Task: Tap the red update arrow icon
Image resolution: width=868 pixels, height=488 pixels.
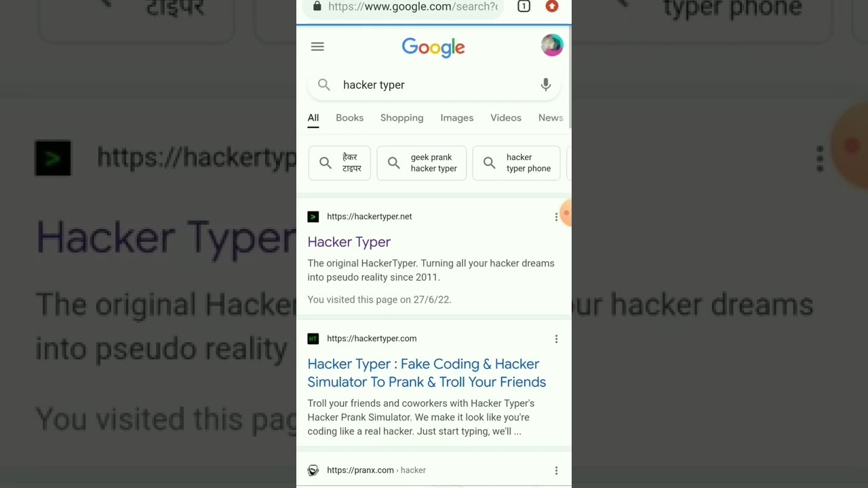Action: (x=552, y=6)
